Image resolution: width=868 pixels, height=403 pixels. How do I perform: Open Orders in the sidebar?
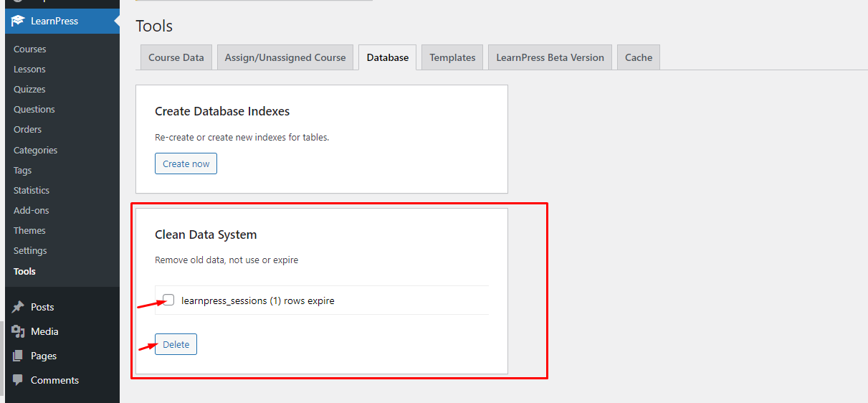[x=28, y=129]
